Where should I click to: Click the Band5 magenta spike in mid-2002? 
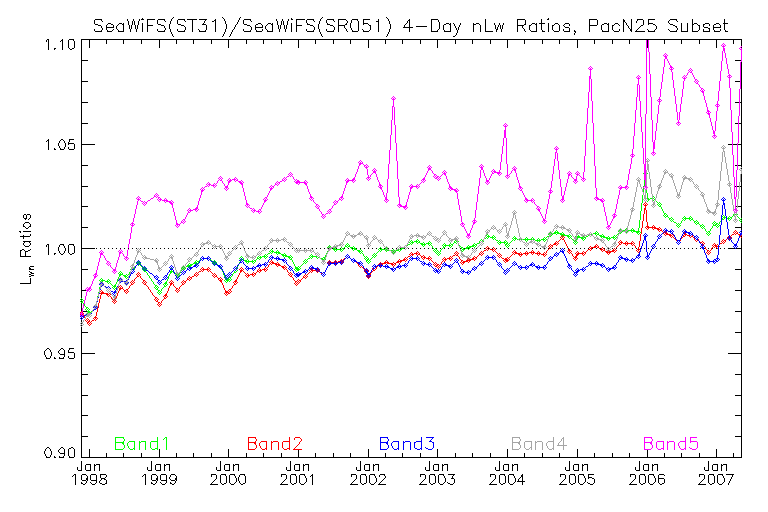coord(393,98)
